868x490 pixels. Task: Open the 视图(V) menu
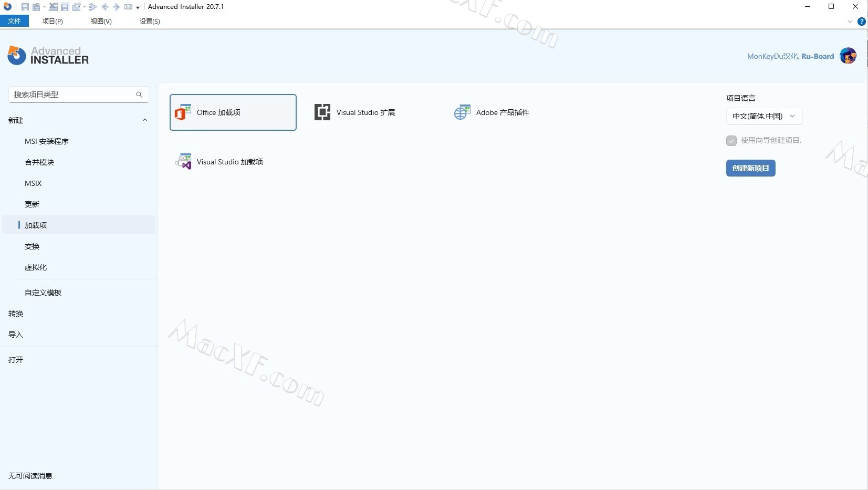[x=101, y=21]
